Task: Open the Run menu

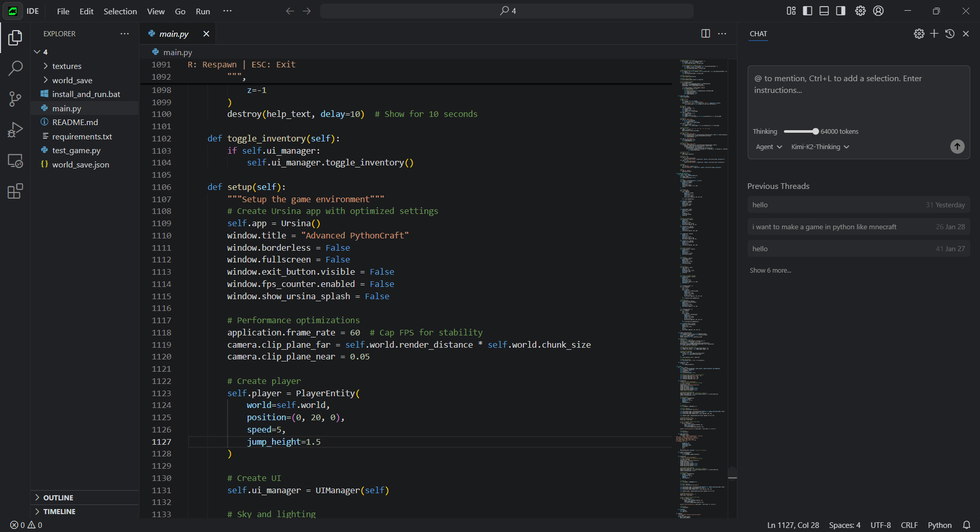Action: click(x=203, y=11)
